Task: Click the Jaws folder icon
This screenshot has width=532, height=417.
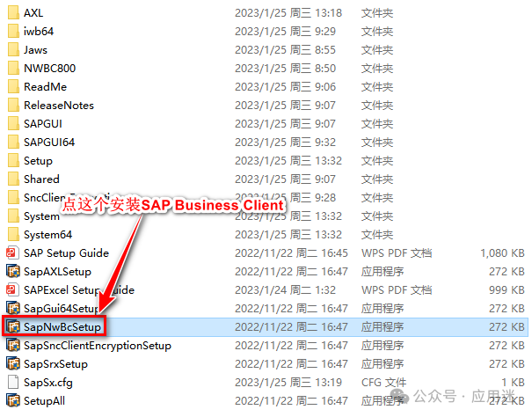Action: point(13,50)
